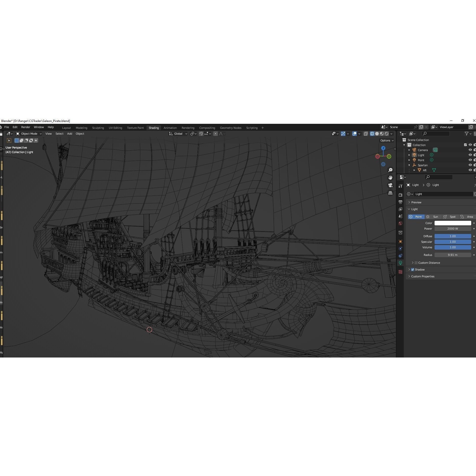Hide the Spartan object with its eye toggle

point(470,165)
